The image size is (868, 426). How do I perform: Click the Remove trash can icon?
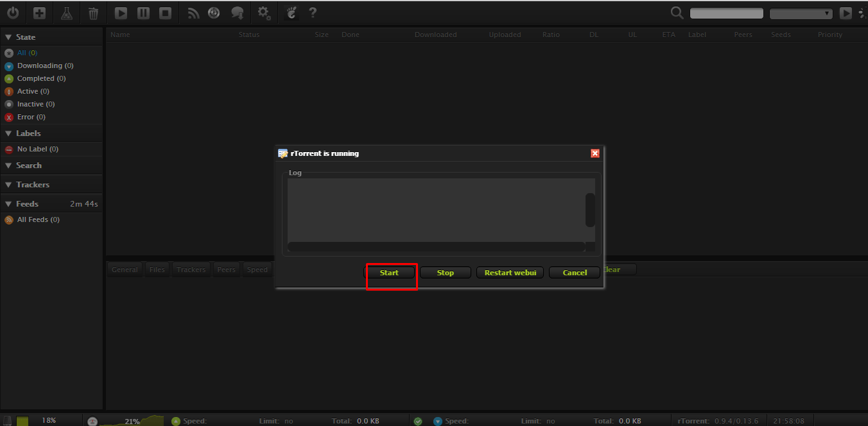point(93,13)
